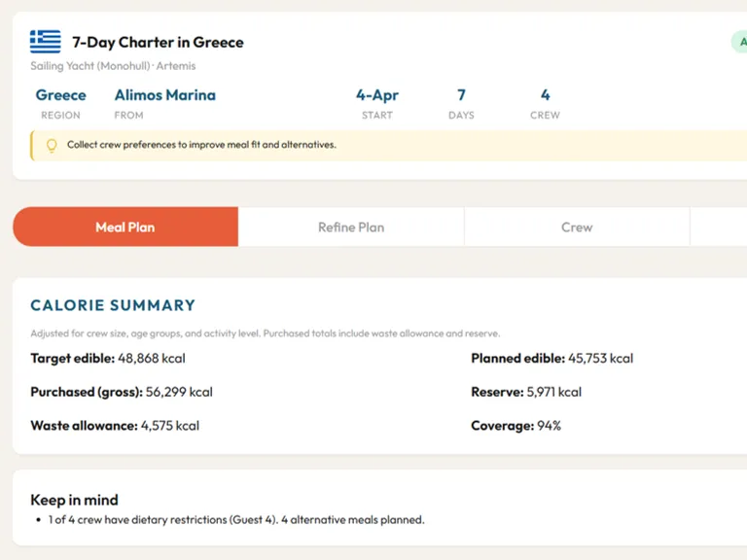This screenshot has height=560, width=747.
Task: Click the green badge at top right
Action: coord(739,42)
